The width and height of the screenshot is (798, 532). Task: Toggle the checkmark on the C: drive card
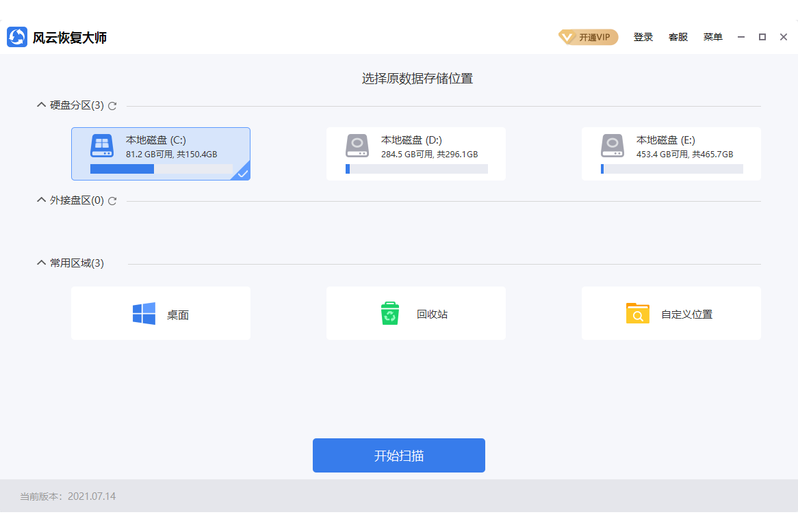pyautogui.click(x=242, y=174)
